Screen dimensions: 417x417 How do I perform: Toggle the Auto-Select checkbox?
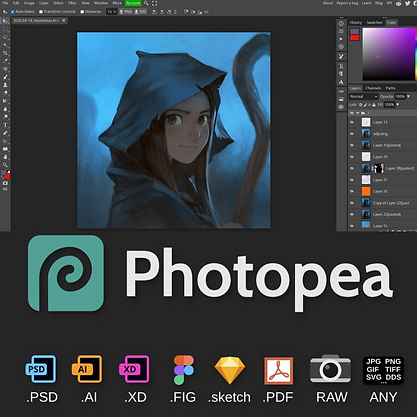[x=13, y=12]
